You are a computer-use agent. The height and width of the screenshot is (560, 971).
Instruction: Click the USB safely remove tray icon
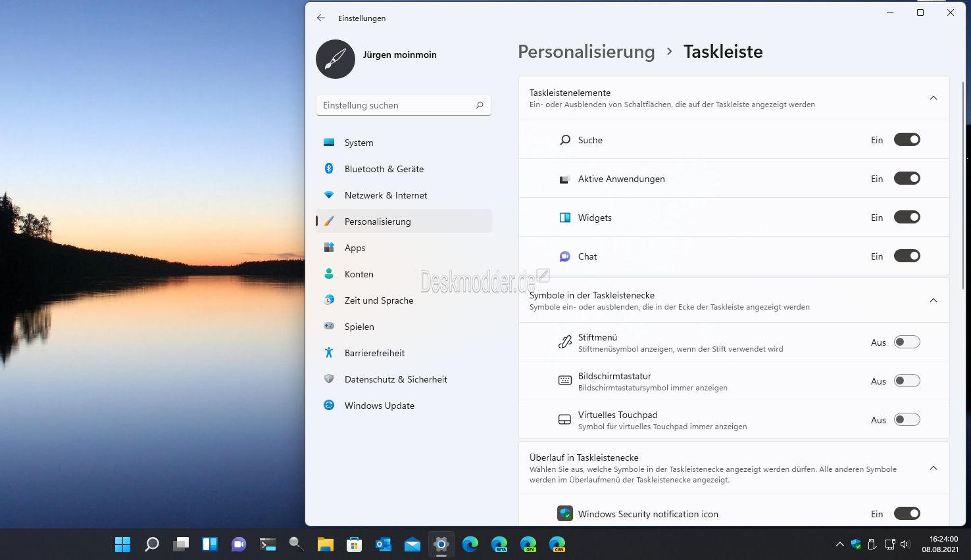coord(872,544)
